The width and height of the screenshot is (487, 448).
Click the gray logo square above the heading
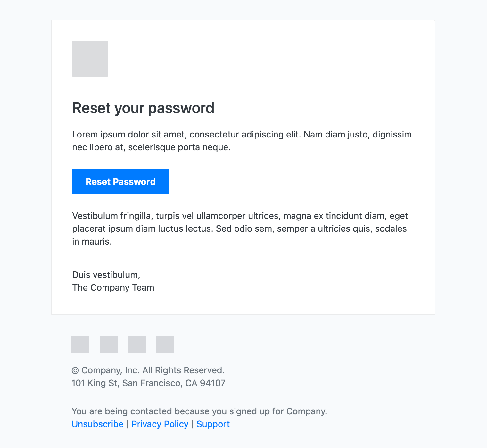[90, 58]
